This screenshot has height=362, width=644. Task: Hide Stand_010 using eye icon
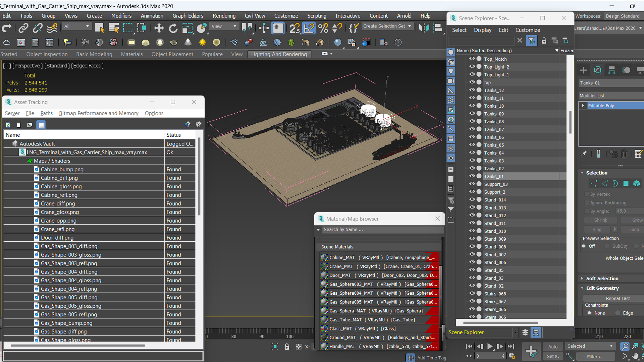click(x=472, y=231)
